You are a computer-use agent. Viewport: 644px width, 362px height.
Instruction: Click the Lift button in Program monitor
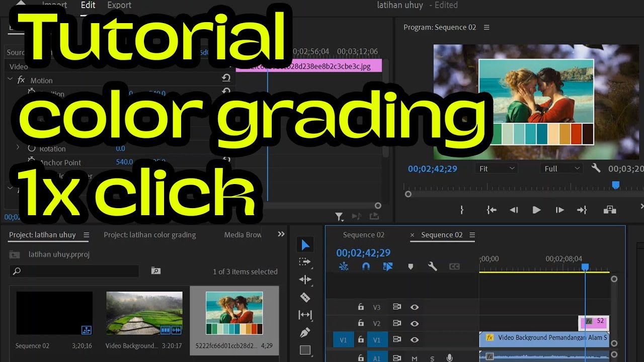point(610,210)
